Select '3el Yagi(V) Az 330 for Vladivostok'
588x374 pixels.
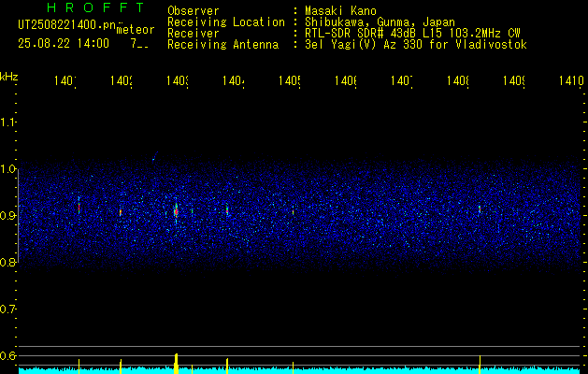pos(416,45)
